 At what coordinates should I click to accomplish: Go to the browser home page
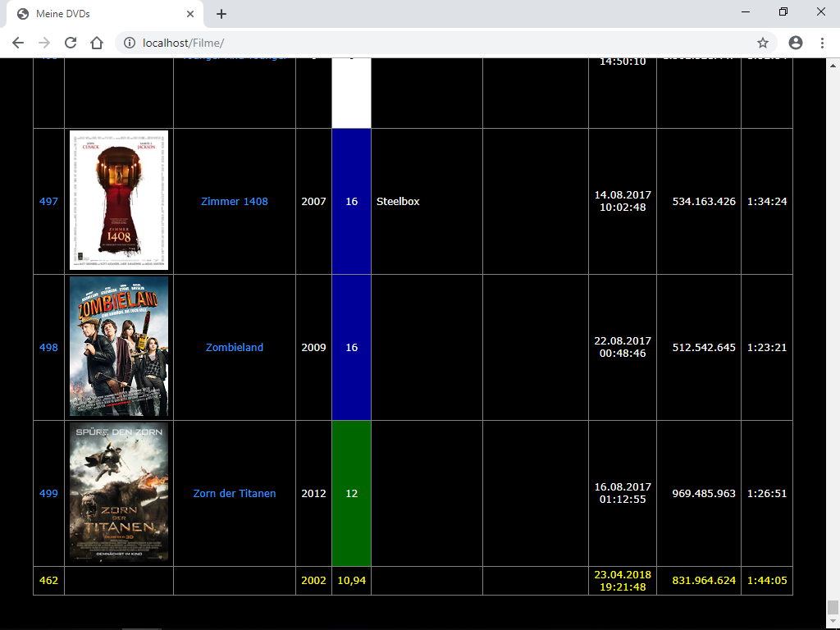coord(97,43)
